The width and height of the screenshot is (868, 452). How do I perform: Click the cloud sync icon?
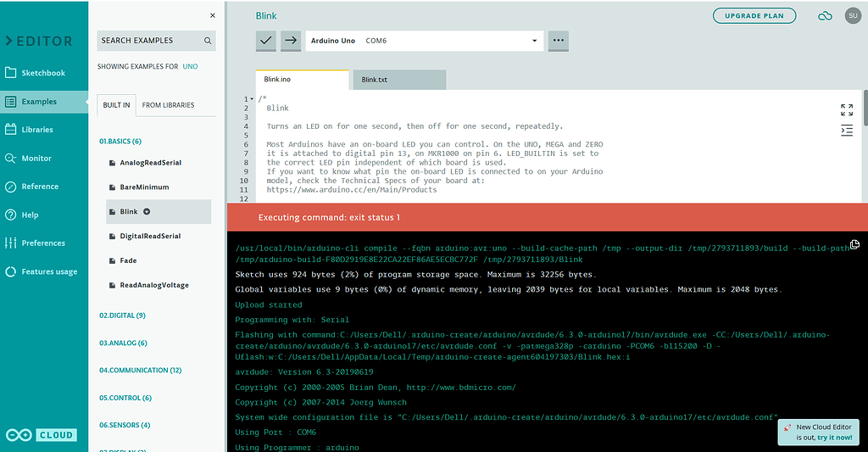[825, 16]
